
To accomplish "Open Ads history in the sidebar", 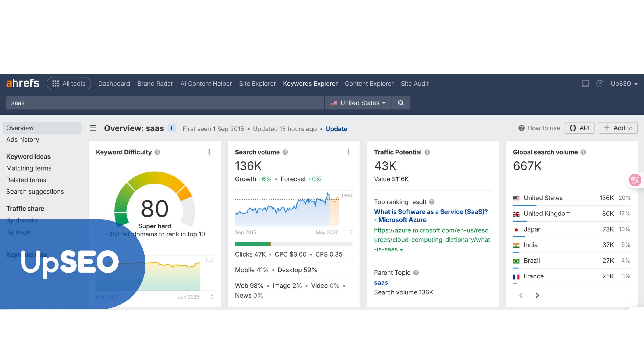I will pos(23,140).
